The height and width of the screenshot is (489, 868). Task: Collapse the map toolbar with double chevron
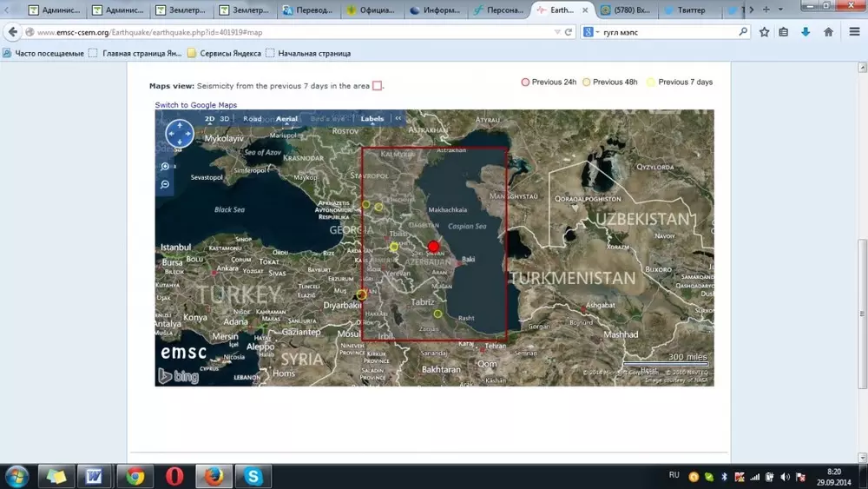click(398, 119)
